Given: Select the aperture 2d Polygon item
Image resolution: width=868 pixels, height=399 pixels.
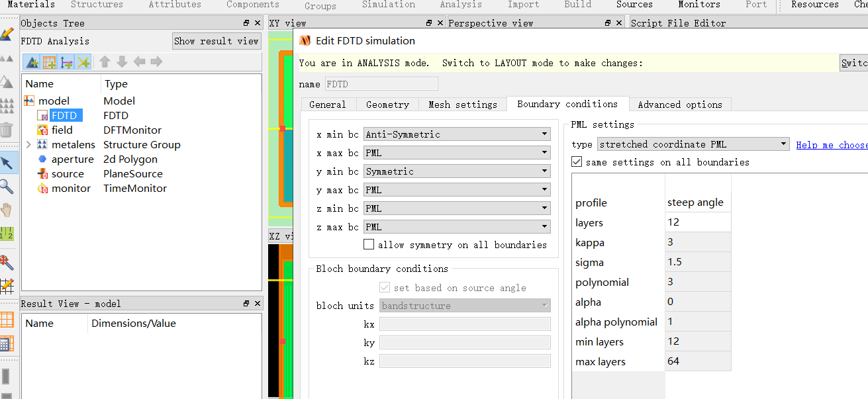Looking at the screenshot, I should point(73,159).
